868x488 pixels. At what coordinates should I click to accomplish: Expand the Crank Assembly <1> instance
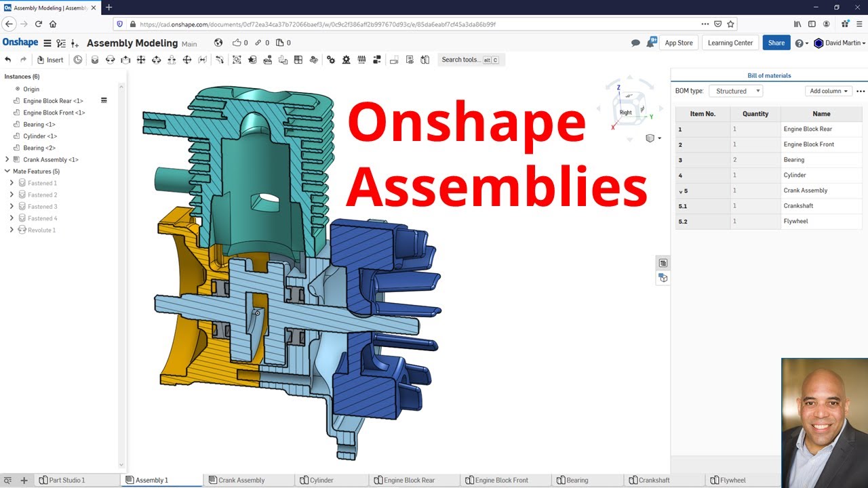tap(7, 159)
